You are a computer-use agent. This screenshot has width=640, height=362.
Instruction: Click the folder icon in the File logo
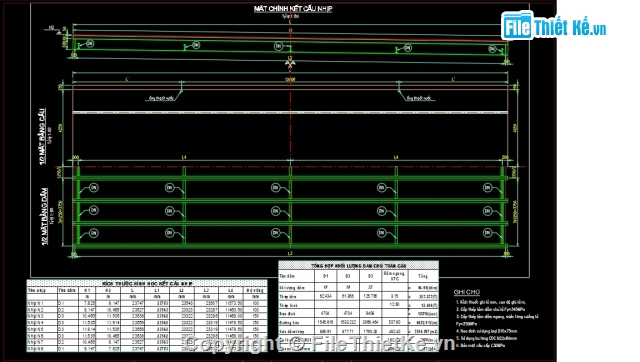pos(517,26)
